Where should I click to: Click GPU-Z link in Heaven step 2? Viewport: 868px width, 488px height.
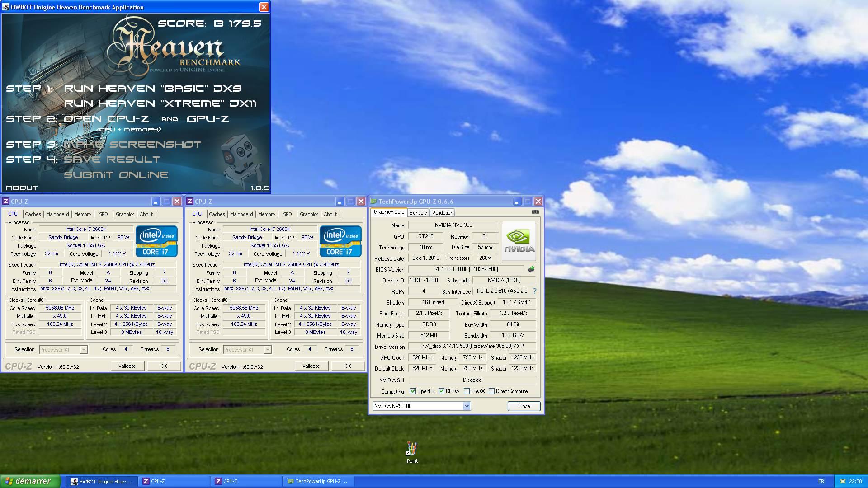click(208, 119)
